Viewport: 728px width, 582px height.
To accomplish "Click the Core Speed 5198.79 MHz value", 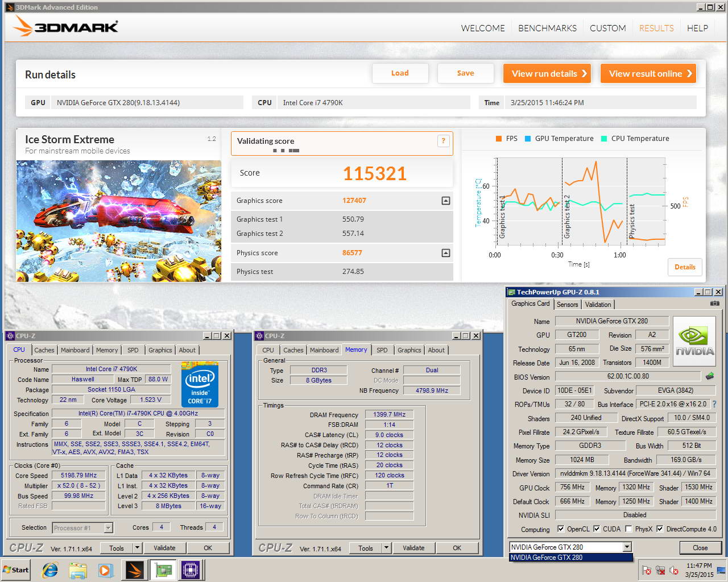I will point(78,475).
